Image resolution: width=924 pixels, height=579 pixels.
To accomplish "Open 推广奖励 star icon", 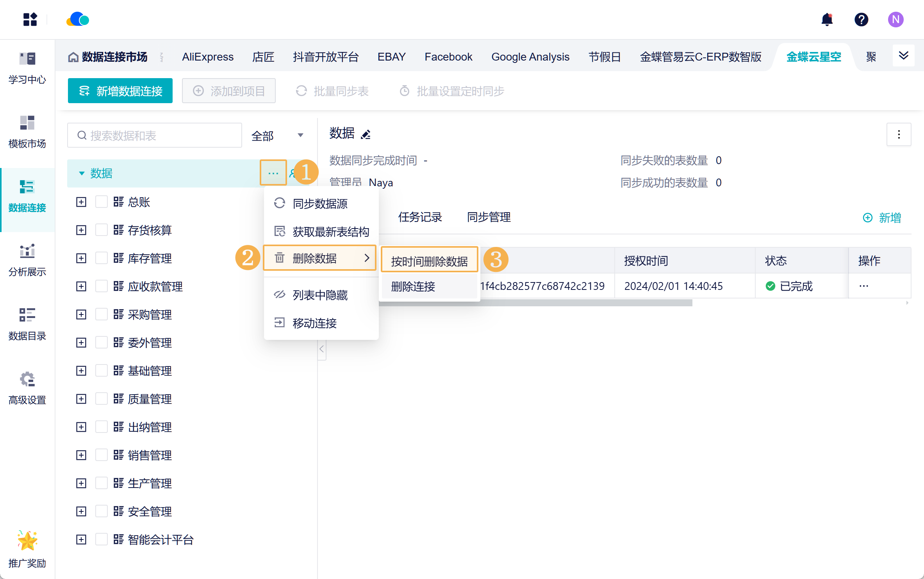I will click(27, 541).
